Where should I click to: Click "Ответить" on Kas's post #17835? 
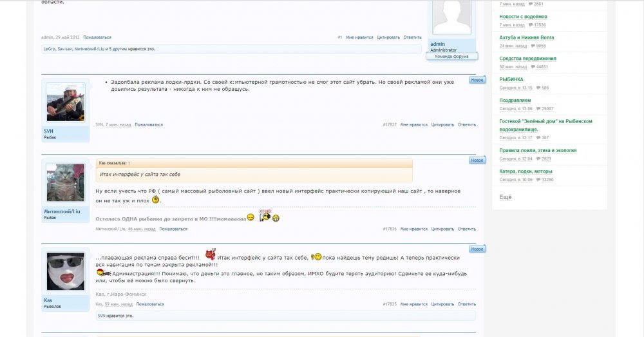[x=466, y=304]
